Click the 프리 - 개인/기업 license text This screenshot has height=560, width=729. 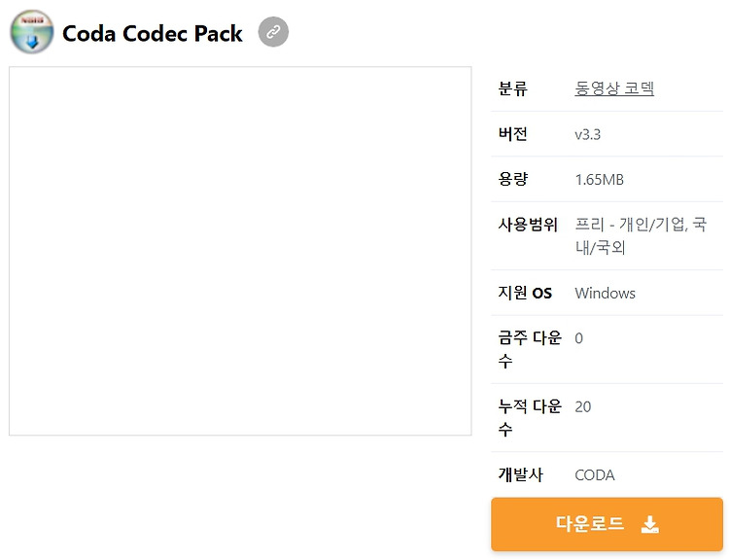pos(631,225)
